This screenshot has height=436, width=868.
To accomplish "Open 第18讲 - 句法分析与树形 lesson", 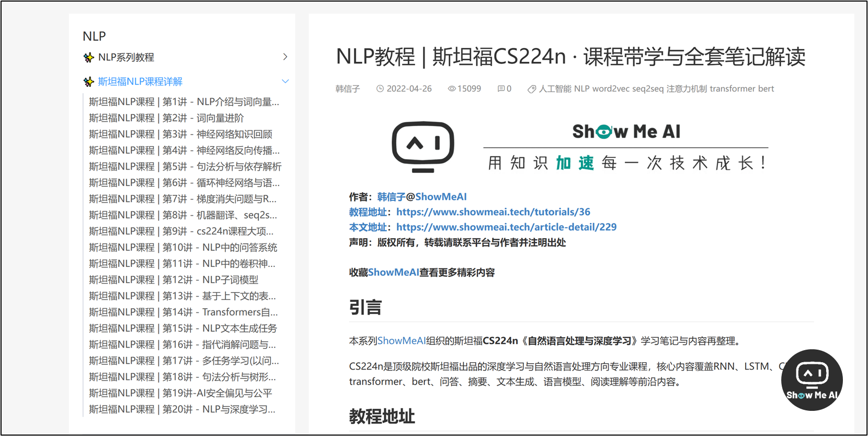I will click(182, 377).
